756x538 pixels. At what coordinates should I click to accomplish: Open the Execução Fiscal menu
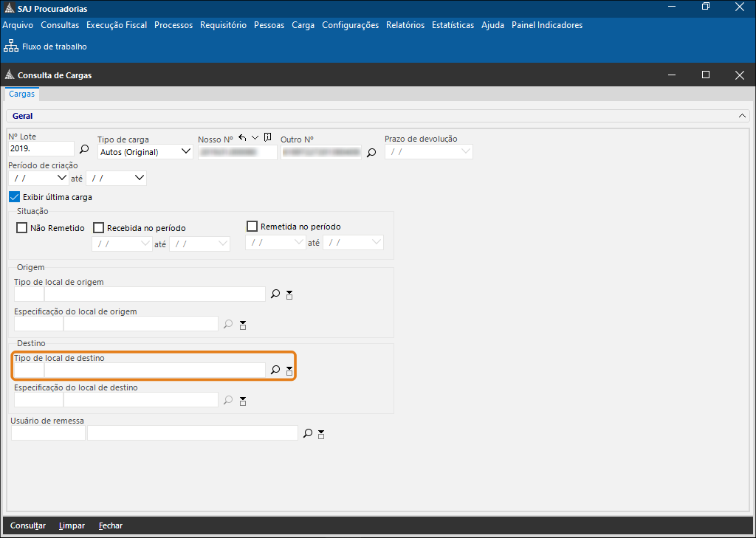pos(116,25)
